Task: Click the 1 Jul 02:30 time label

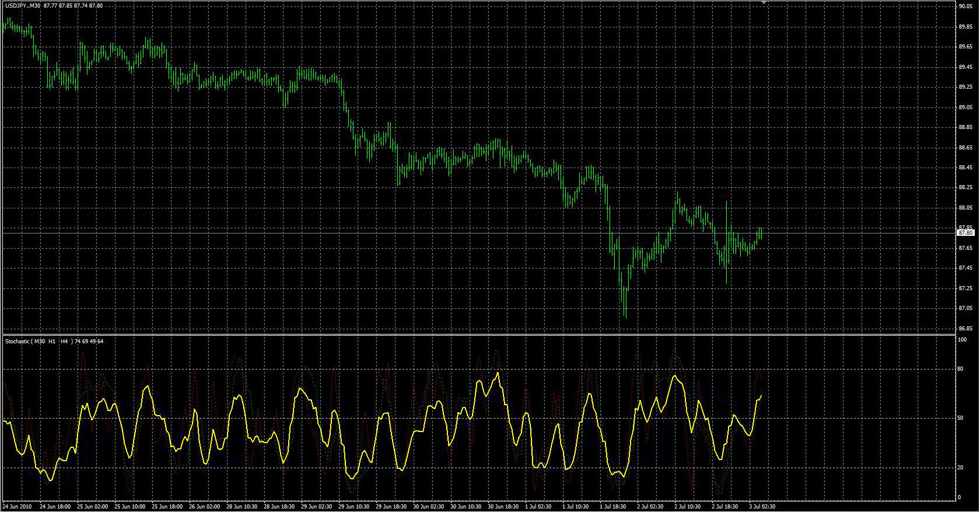Action: (538, 507)
